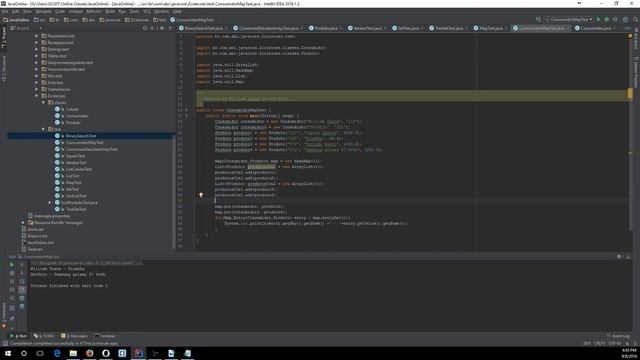Open the Navigate menu
The width and height of the screenshot is (640, 360).
tap(43, 11)
